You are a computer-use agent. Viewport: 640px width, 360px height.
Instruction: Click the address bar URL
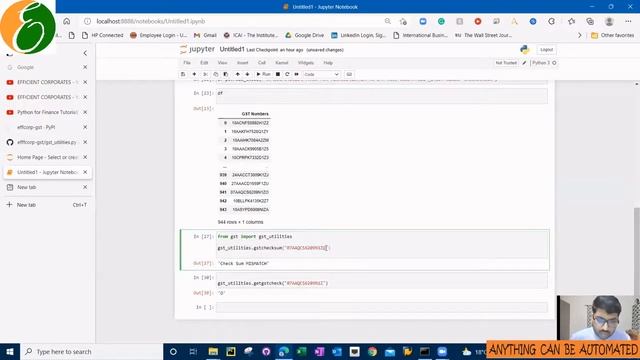[151, 21]
